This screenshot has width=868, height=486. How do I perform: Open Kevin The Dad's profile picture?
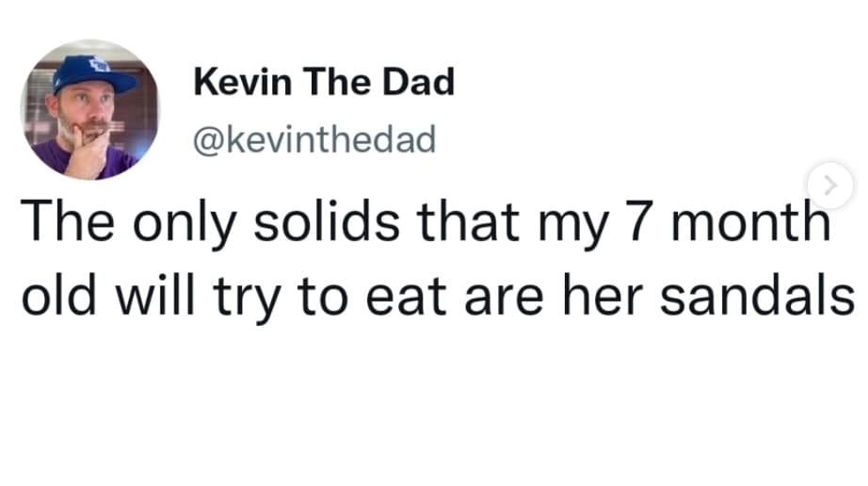pos(90,111)
